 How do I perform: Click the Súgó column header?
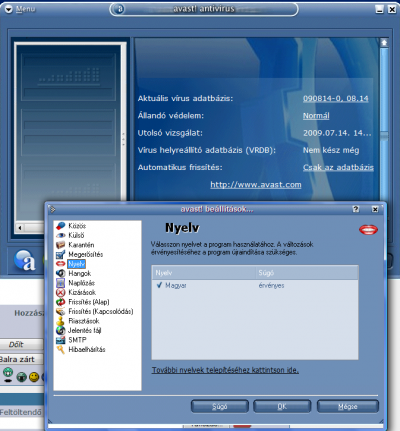tap(307, 273)
